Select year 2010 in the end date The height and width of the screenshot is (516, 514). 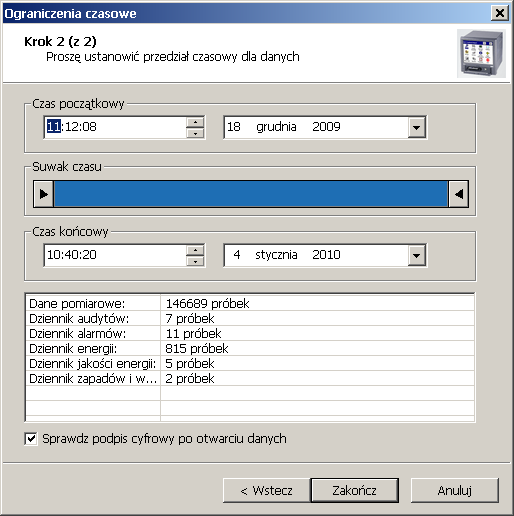(326, 255)
